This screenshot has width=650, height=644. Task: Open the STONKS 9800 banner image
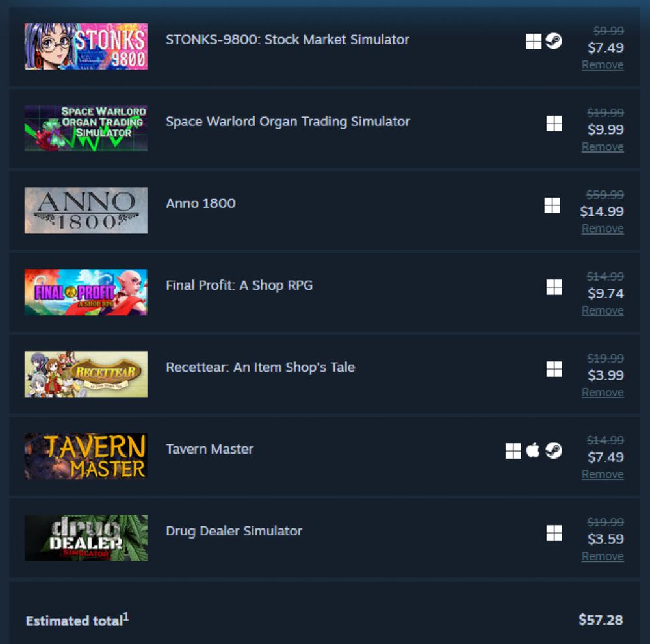click(x=86, y=46)
